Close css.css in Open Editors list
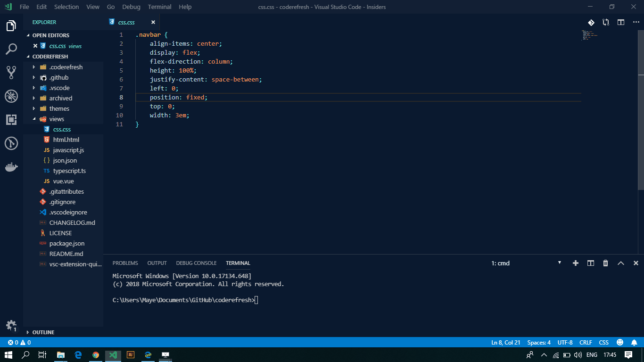Screen dimensions: 644x362 (35, 46)
